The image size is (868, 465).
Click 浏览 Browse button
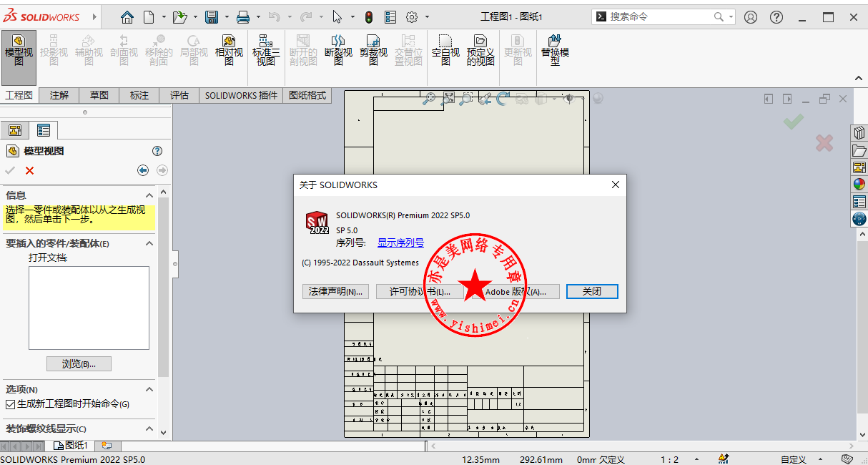tap(79, 364)
